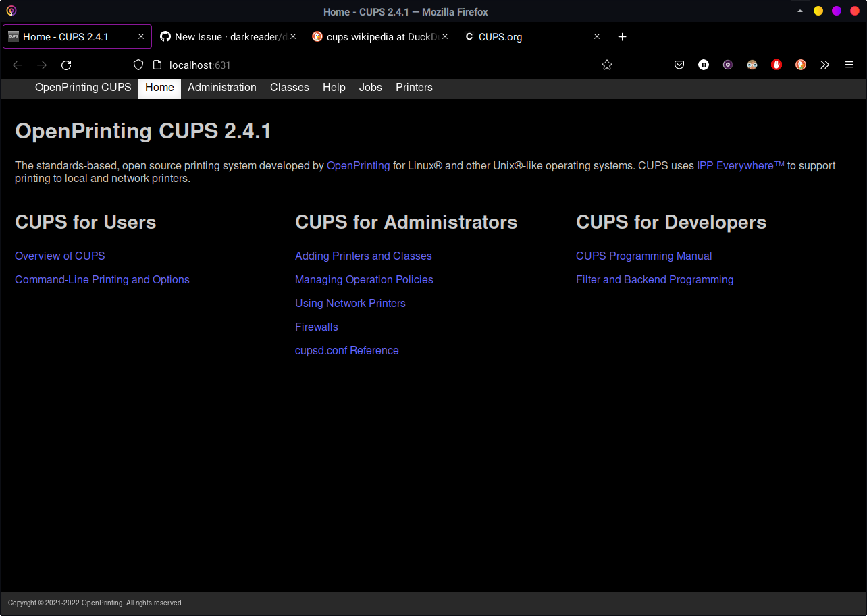Click the stop-hand content blocker extension icon
The width and height of the screenshot is (867, 616).
(777, 65)
